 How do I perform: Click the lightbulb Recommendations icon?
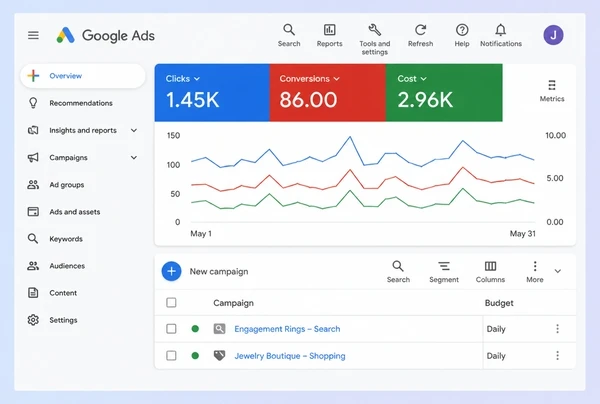click(x=33, y=103)
